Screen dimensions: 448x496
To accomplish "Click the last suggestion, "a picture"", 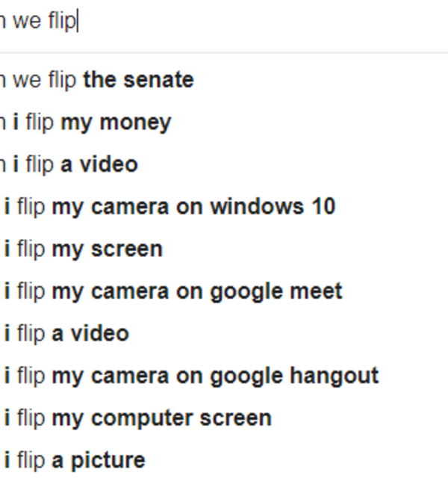I will click(75, 460).
